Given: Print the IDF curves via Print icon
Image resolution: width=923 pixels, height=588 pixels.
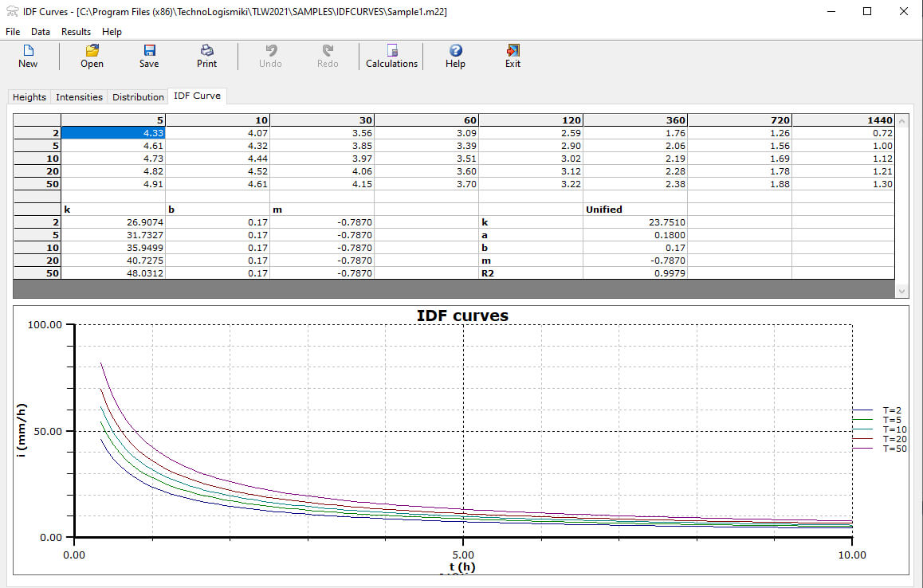Looking at the screenshot, I should tap(206, 56).
